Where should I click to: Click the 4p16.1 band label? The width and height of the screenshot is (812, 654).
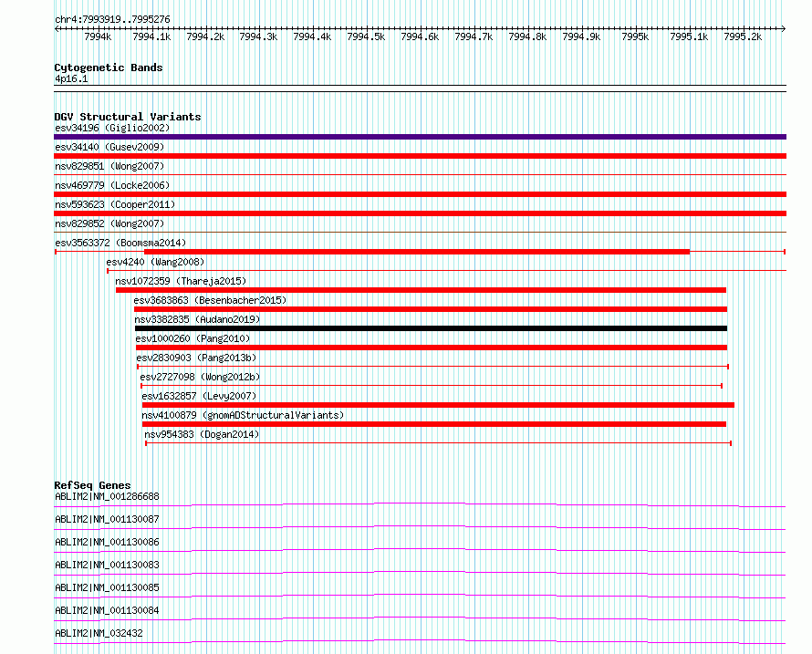[71, 78]
